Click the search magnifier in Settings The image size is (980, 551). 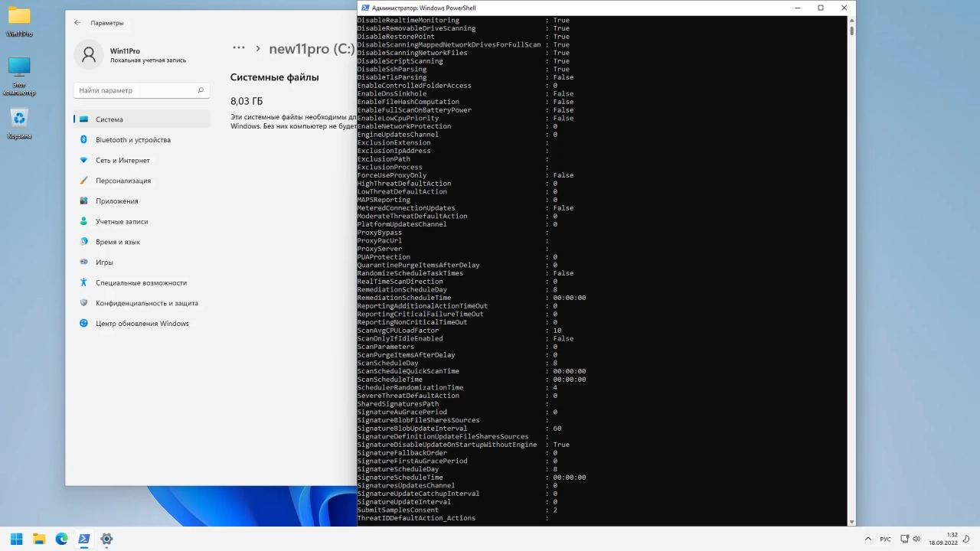coord(201,90)
